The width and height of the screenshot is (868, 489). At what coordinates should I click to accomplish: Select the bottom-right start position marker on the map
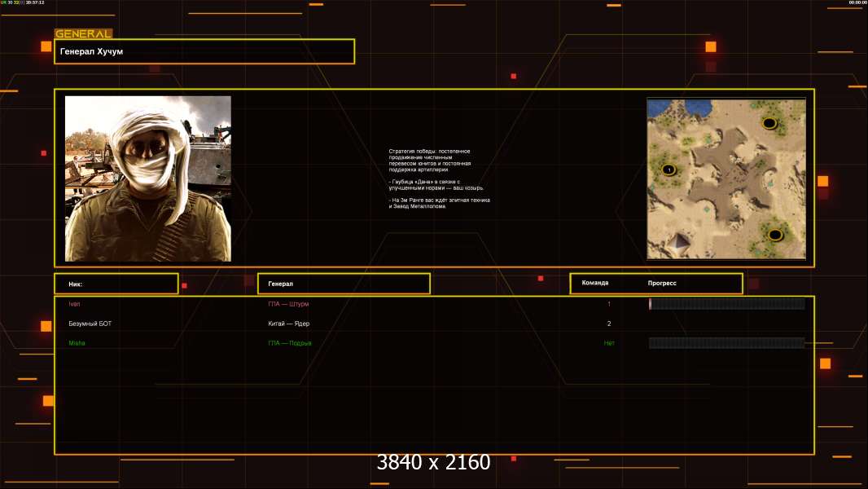pyautogui.click(x=775, y=235)
